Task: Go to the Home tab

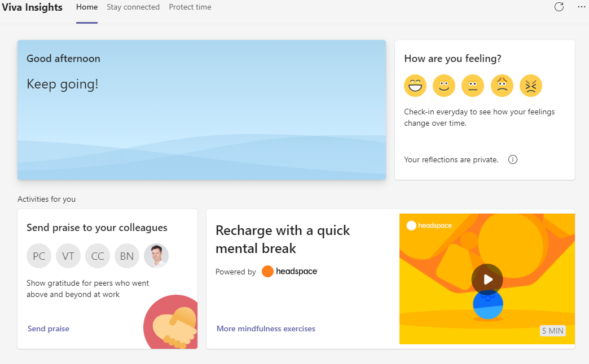Action: coord(87,7)
